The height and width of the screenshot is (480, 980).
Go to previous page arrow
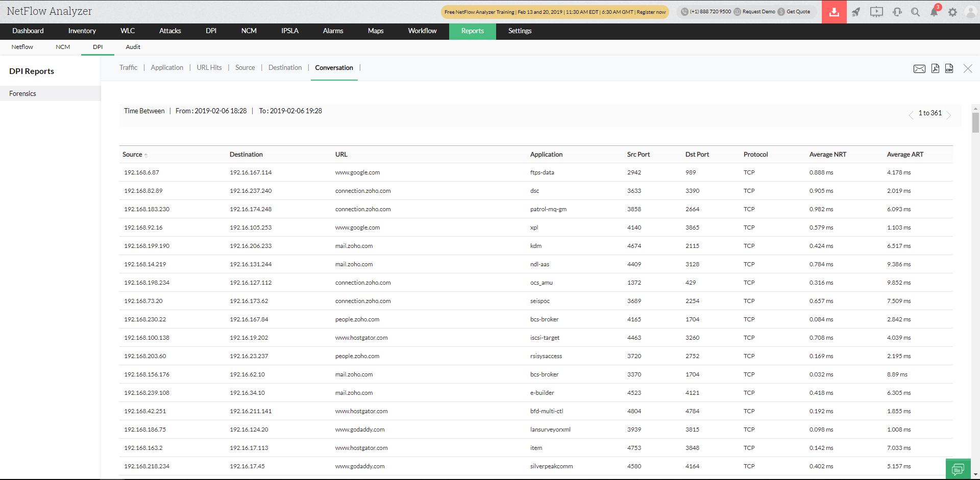click(x=911, y=115)
